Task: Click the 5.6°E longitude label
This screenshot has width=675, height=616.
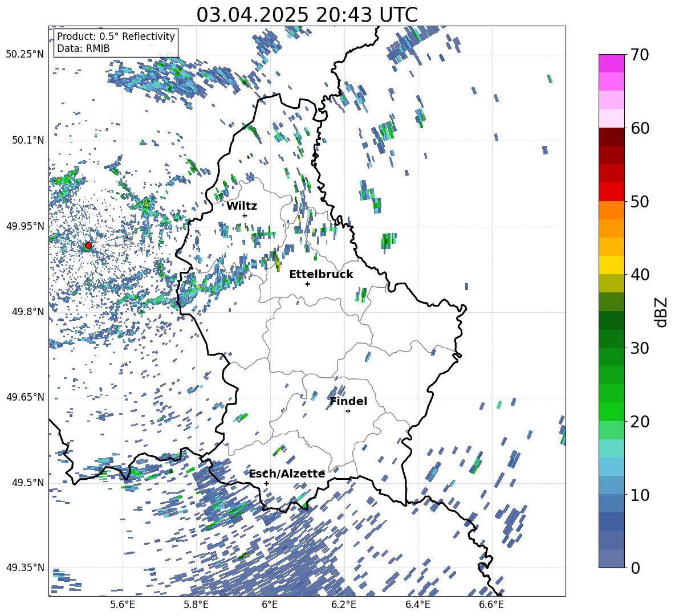Action: tap(122, 605)
